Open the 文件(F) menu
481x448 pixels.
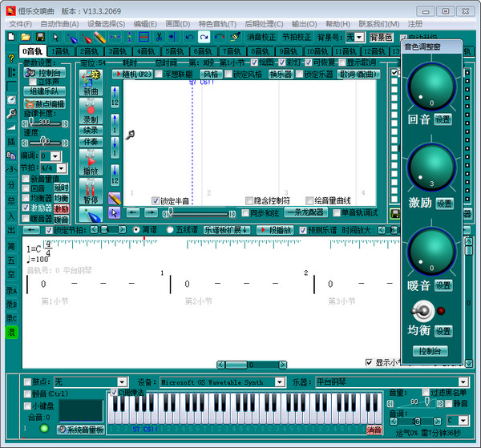point(20,24)
